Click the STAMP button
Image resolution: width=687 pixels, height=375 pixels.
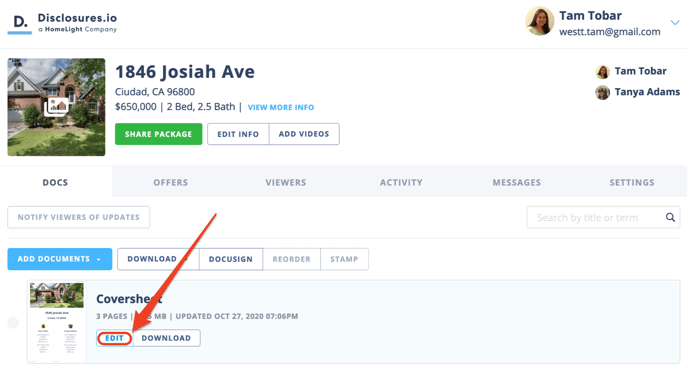coord(344,259)
